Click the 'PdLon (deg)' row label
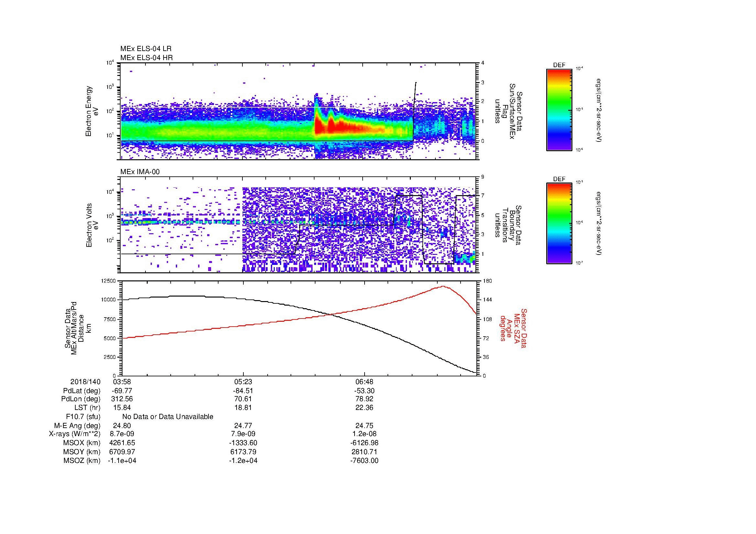Screen dimensions: 756x534 click(x=81, y=399)
